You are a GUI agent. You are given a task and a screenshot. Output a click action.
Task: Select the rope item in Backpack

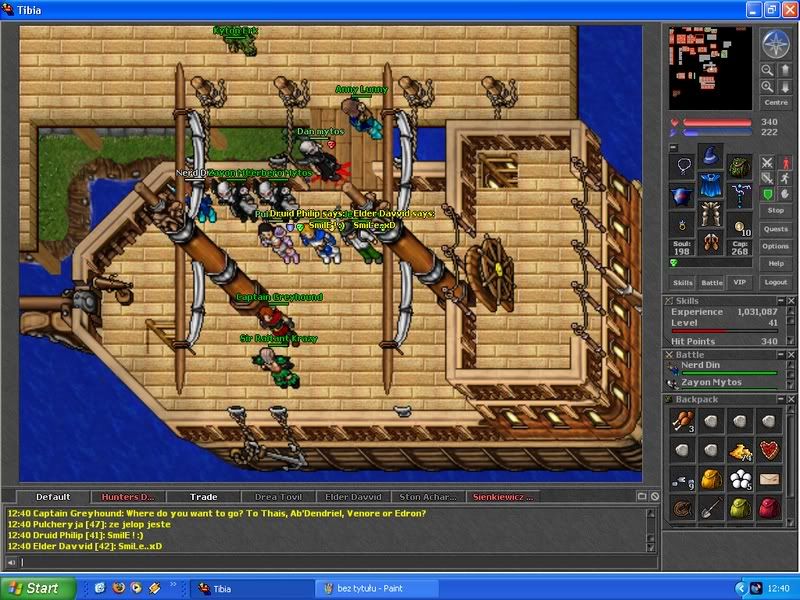(x=682, y=508)
